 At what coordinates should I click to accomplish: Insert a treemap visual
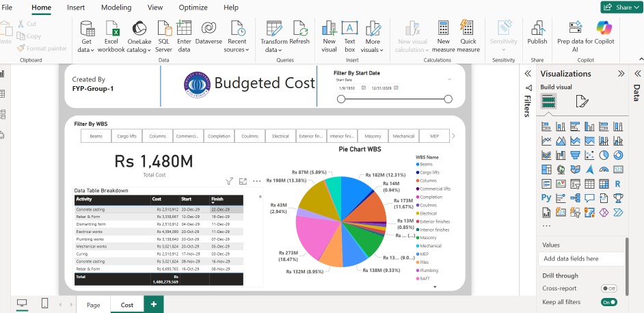click(x=546, y=169)
